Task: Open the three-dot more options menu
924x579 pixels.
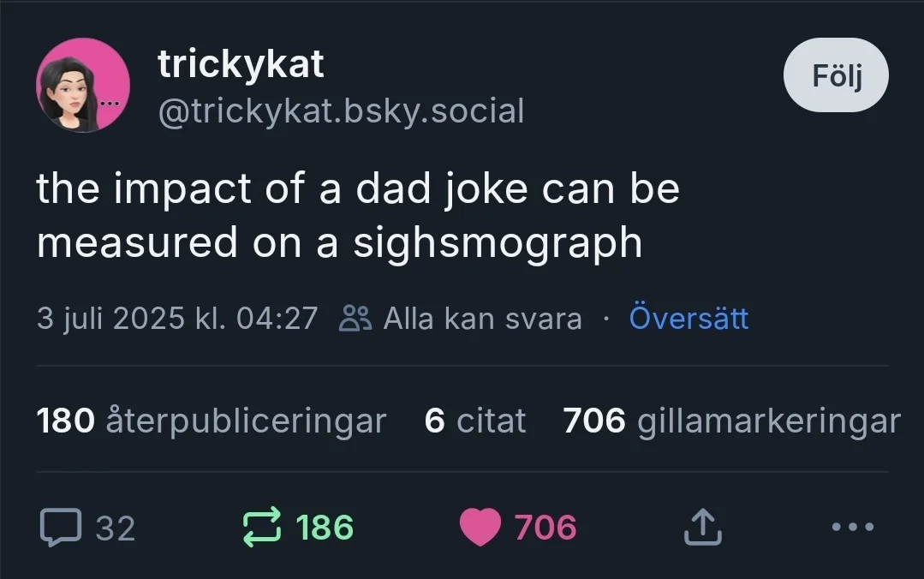Action: tap(853, 527)
